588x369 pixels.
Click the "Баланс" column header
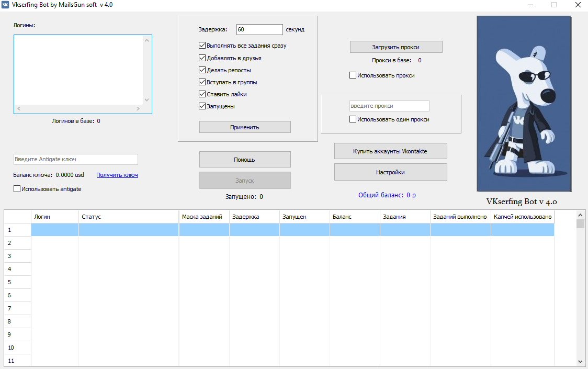tap(355, 217)
